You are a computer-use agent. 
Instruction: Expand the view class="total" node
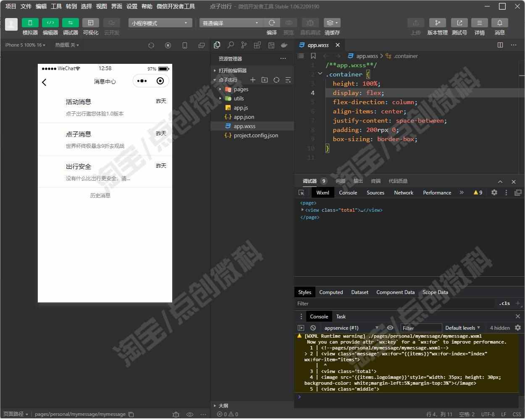(303, 210)
